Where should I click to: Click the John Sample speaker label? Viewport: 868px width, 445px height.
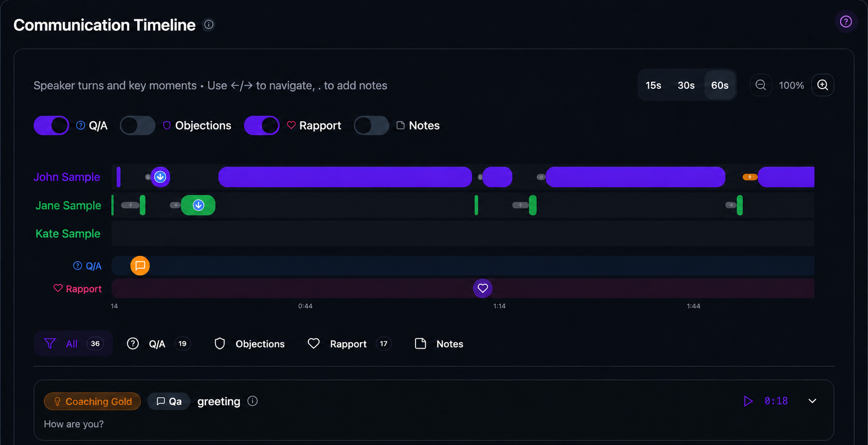click(66, 177)
